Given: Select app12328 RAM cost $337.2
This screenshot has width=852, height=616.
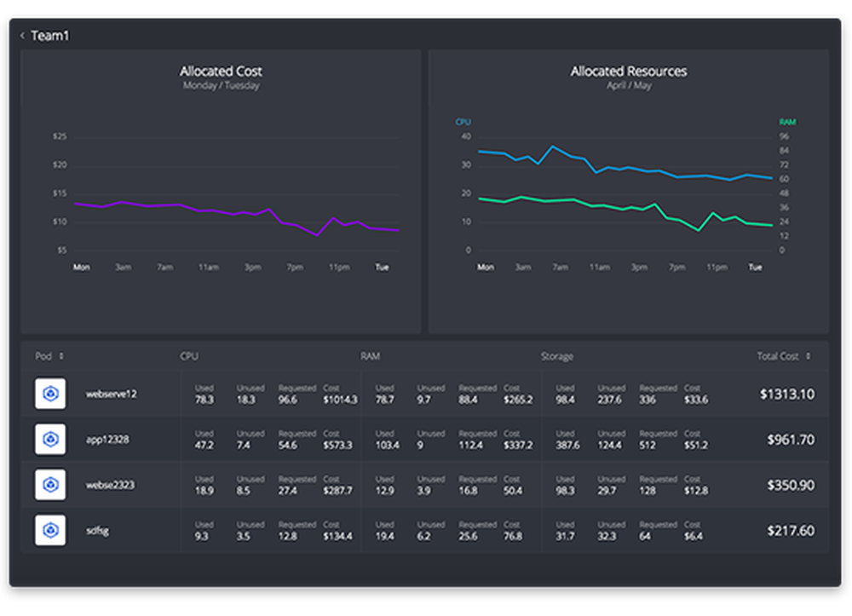Looking at the screenshot, I should (x=518, y=446).
